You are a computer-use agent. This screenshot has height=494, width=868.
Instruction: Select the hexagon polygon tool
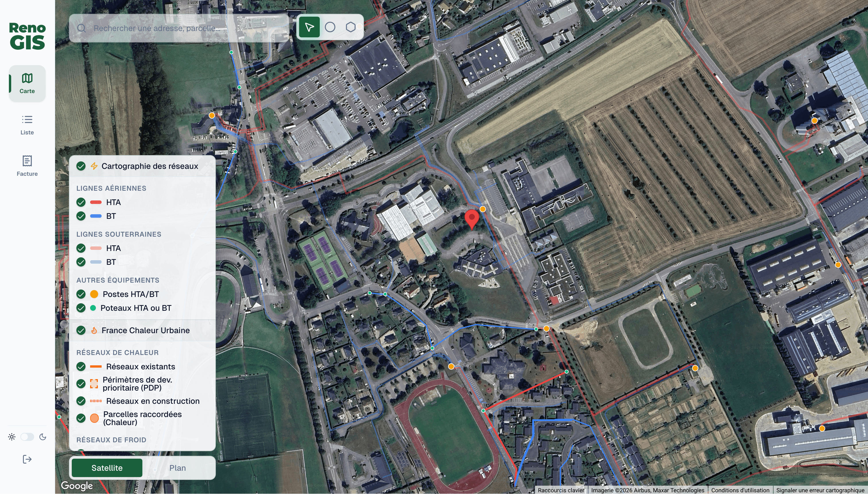coord(350,27)
